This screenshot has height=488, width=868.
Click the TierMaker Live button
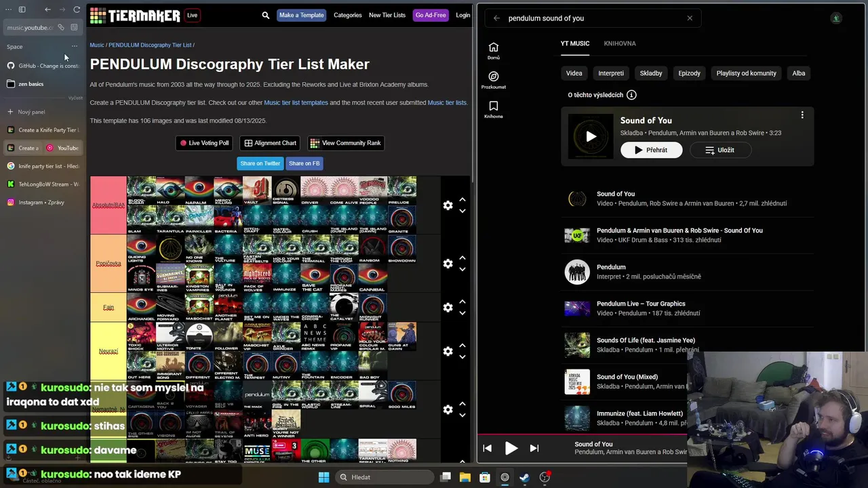(x=193, y=15)
